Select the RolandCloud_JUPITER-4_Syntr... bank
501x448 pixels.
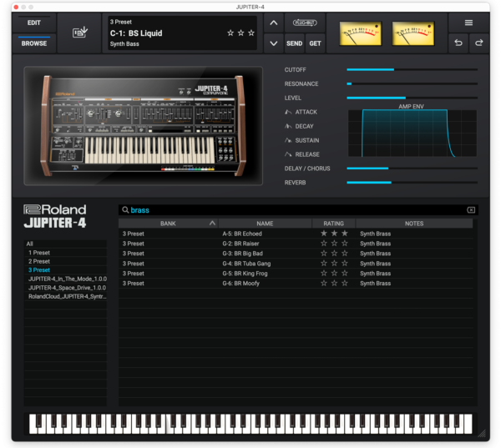pyautogui.click(x=65, y=296)
